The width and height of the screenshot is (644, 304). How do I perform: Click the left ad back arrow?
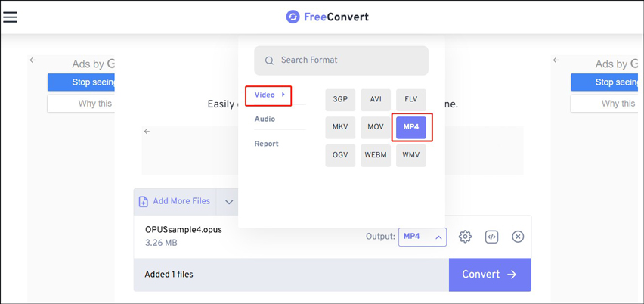(33, 60)
